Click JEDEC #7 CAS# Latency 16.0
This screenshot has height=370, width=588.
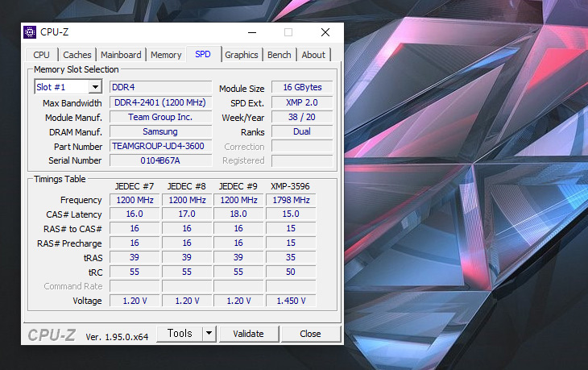point(135,214)
